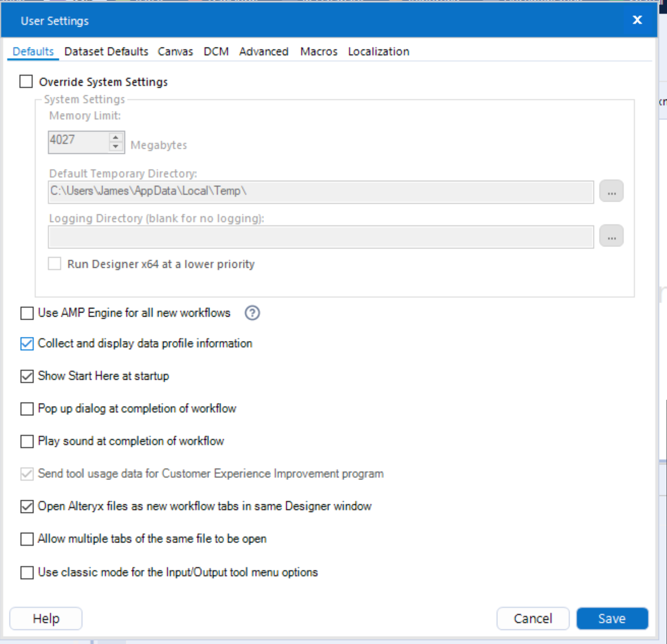Open the Localization tab
The width and height of the screenshot is (667, 644).
(x=378, y=52)
